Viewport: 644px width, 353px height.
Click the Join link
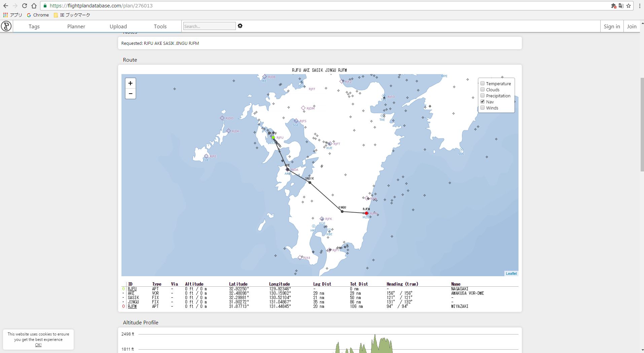click(632, 26)
